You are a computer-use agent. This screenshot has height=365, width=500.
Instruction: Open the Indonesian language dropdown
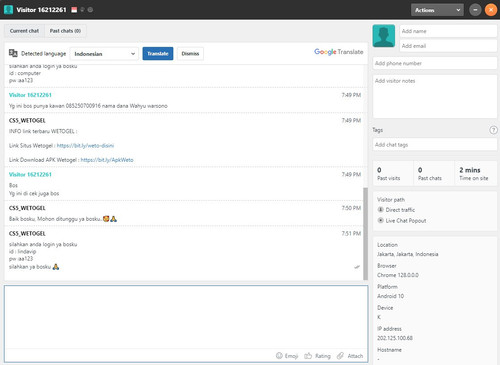[x=104, y=54]
